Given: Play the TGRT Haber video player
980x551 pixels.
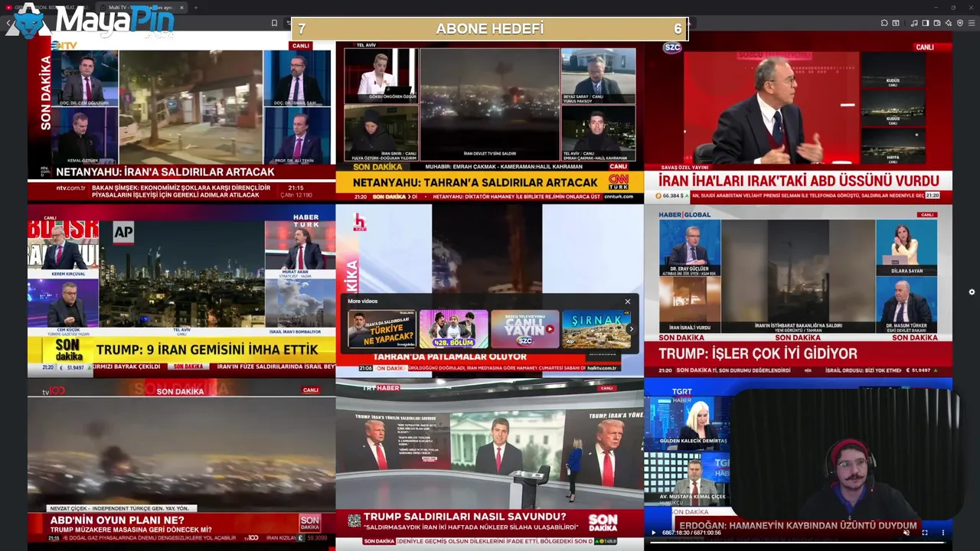Looking at the screenshot, I should pyautogui.click(x=653, y=533).
